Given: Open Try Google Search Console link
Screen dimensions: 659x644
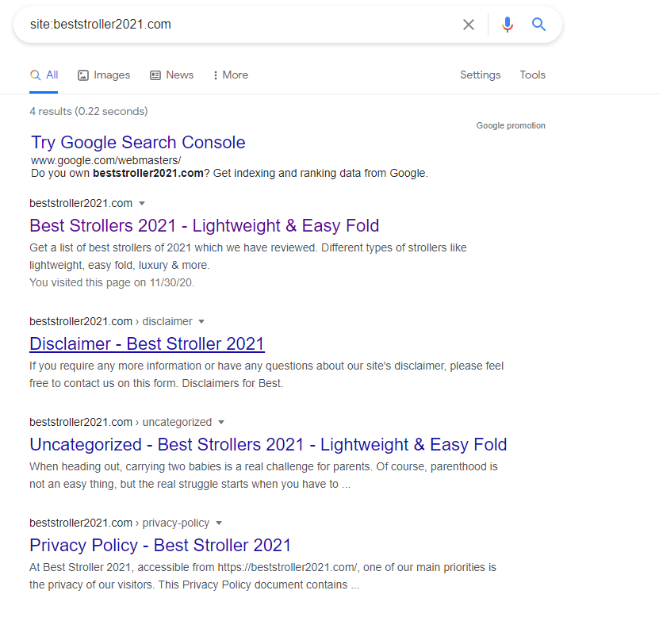Looking at the screenshot, I should coord(138,143).
